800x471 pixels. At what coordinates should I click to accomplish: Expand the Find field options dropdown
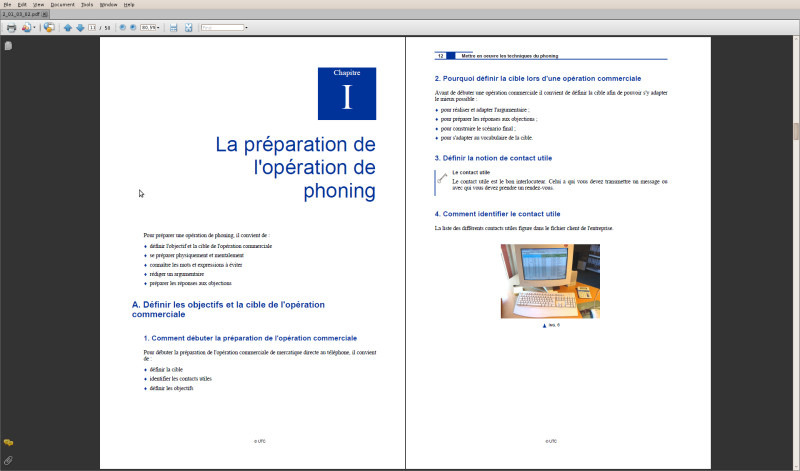click(x=246, y=28)
